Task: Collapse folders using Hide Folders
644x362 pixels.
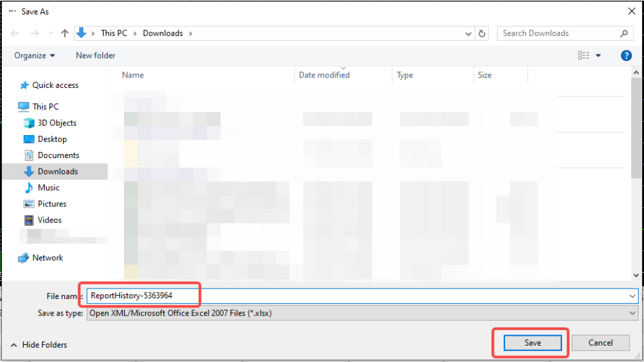Action: click(x=39, y=344)
